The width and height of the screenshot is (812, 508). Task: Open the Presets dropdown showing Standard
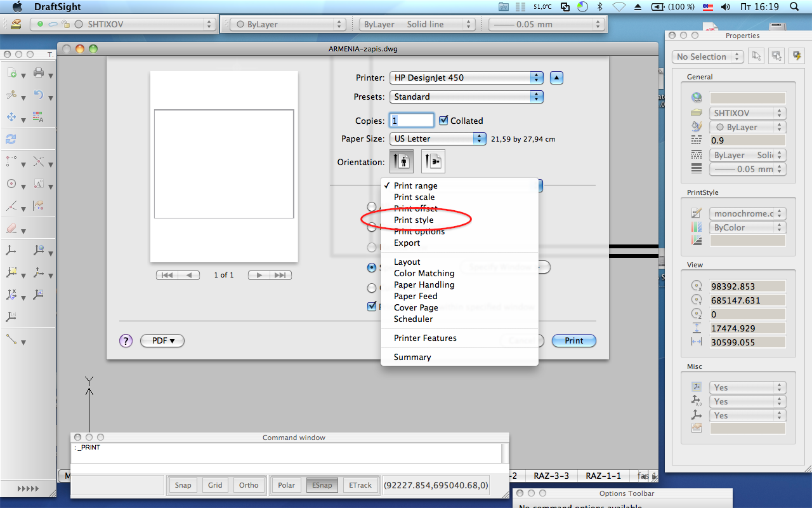466,97
